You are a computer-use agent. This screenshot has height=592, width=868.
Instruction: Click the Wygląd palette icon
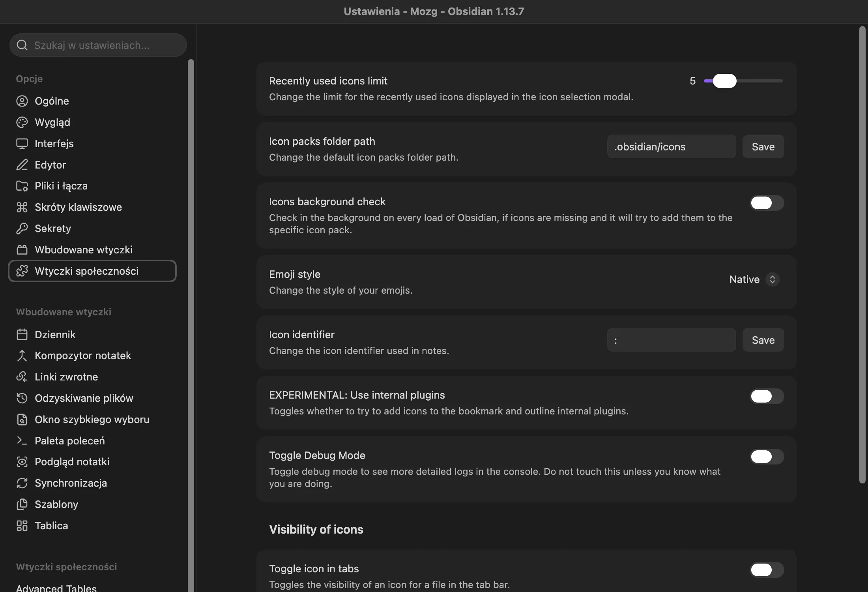[x=22, y=122]
